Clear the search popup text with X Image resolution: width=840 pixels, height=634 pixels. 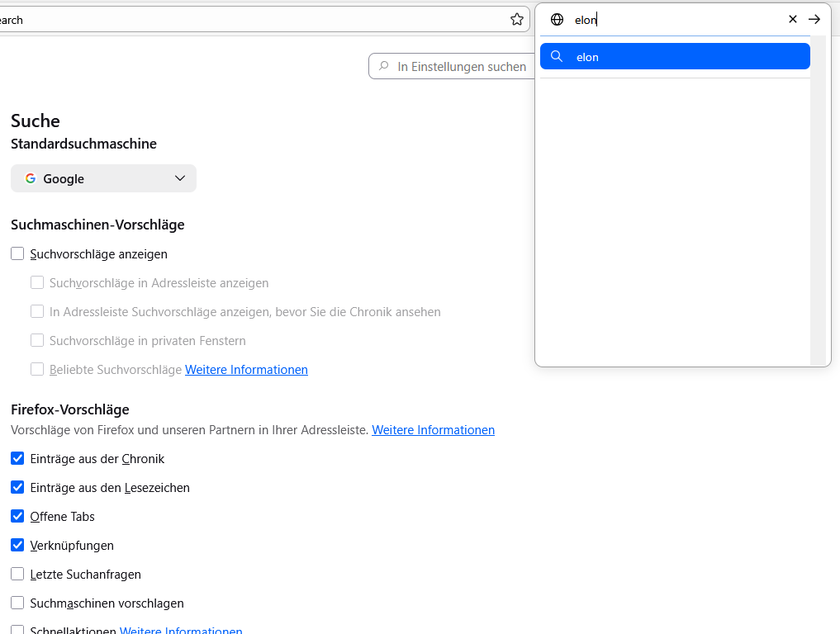[x=793, y=19]
